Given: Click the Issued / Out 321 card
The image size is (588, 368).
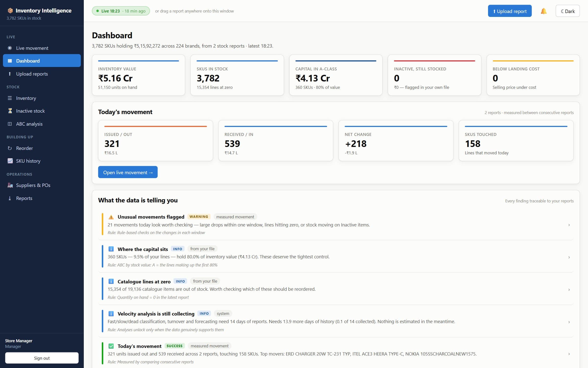Looking at the screenshot, I should coord(156,141).
